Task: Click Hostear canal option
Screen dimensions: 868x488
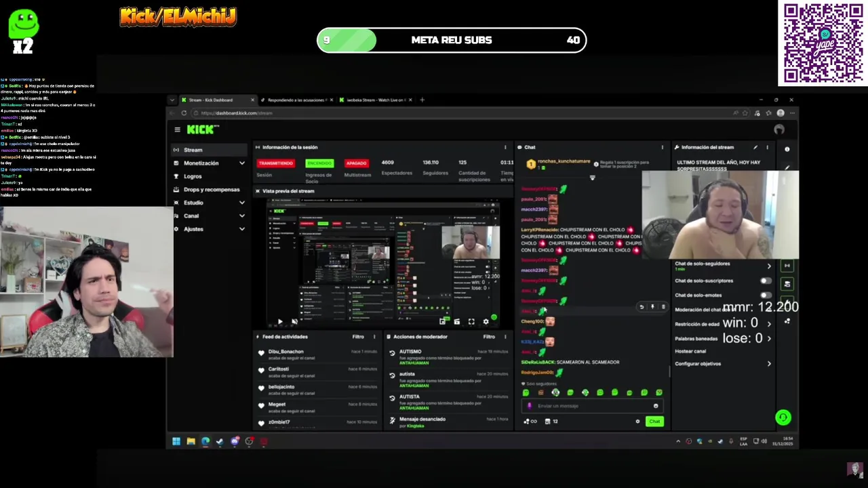Action: [x=690, y=351]
